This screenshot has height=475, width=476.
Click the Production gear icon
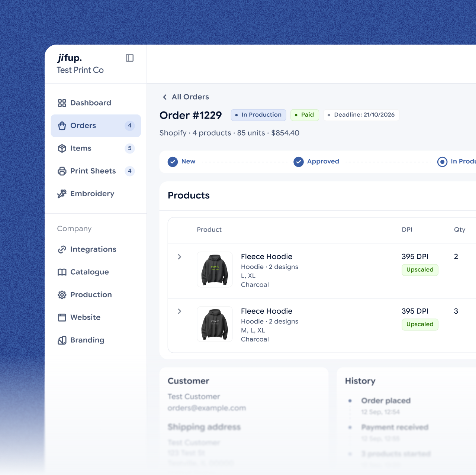62,295
